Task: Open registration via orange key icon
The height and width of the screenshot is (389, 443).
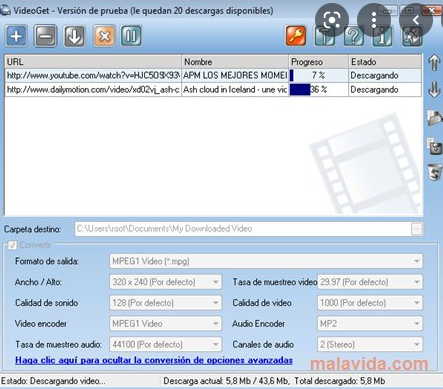Action: coord(296,36)
